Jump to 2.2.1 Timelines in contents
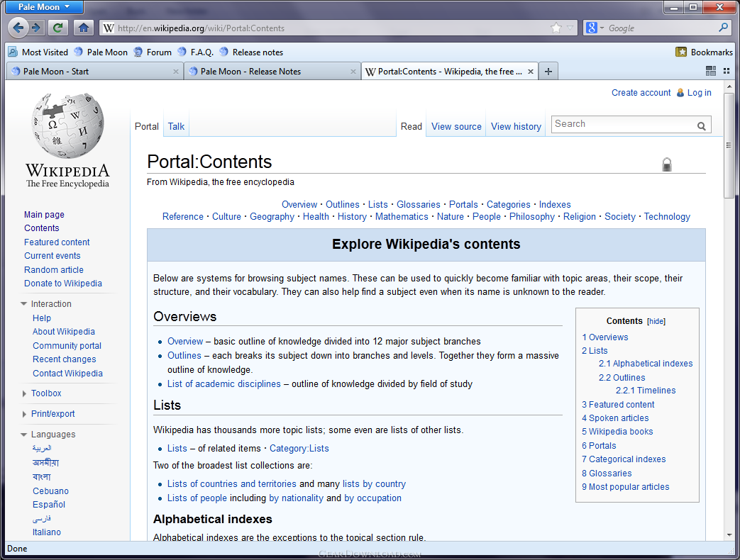This screenshot has height=560, width=740. coord(646,391)
